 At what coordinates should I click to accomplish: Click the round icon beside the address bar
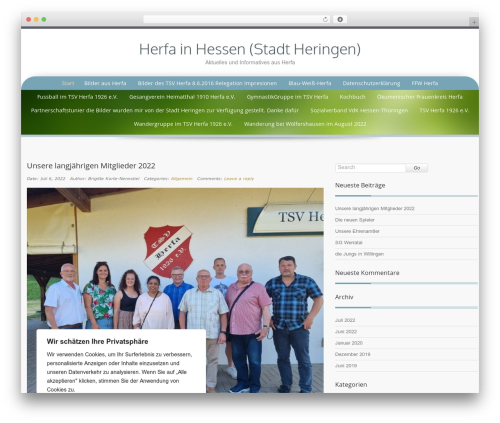tap(340, 19)
